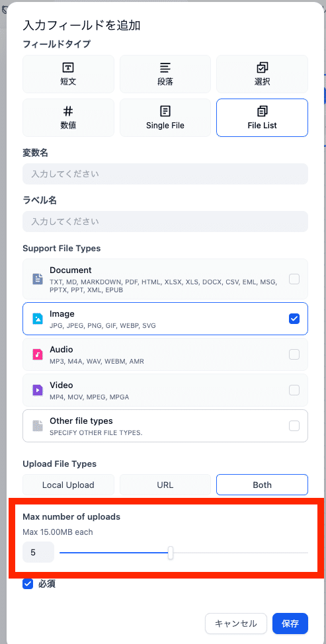Select the File List field type

(x=262, y=118)
